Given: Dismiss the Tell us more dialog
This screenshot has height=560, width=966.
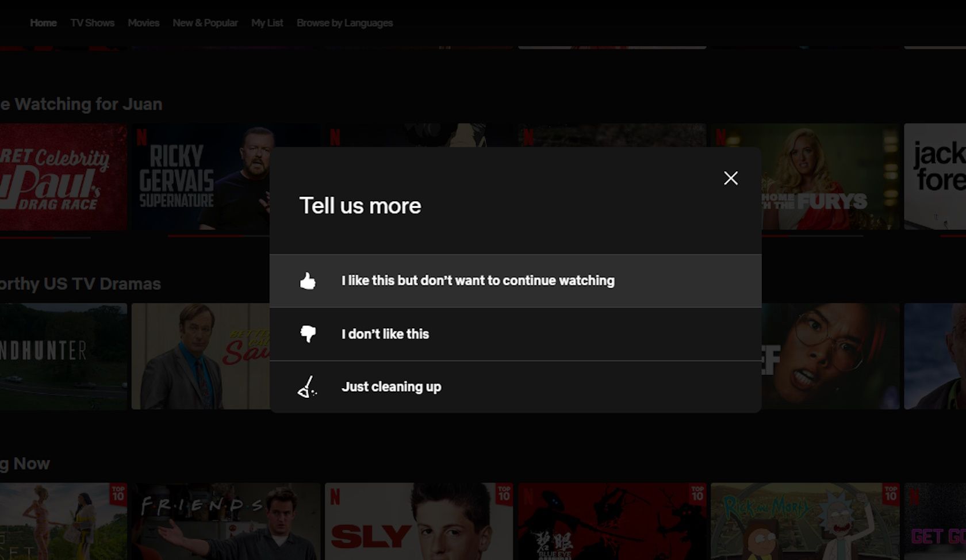Looking at the screenshot, I should point(730,178).
